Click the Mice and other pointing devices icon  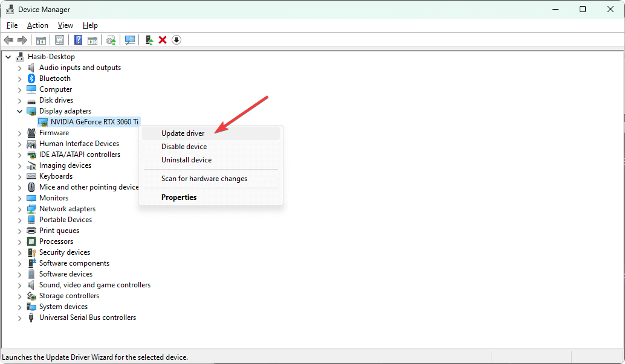click(x=31, y=187)
